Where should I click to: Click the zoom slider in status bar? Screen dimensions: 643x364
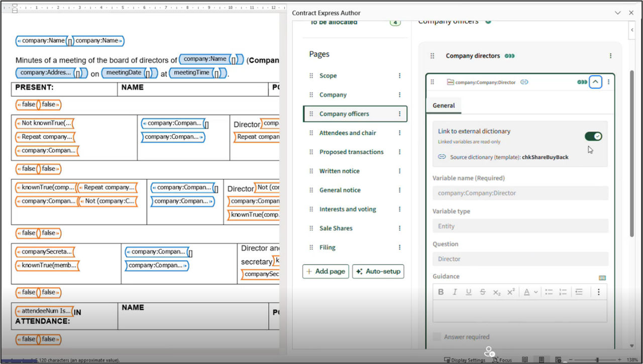point(593,360)
